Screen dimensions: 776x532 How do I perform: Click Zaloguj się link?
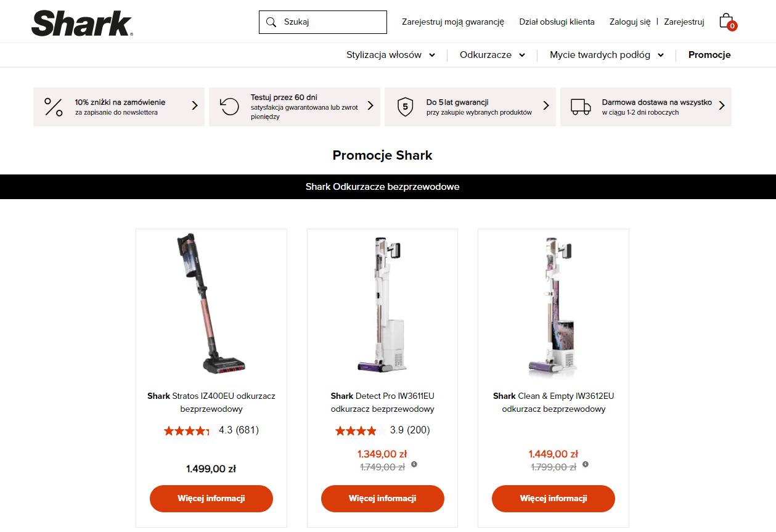point(630,22)
